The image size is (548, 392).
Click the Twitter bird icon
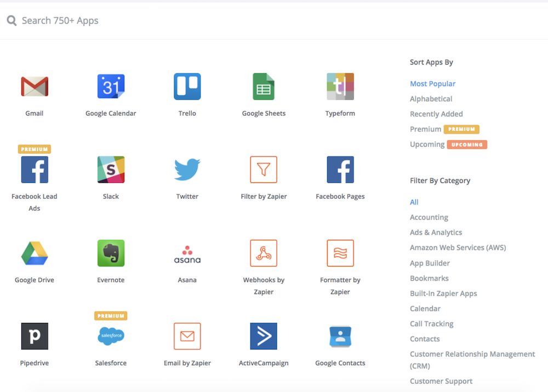tap(187, 170)
